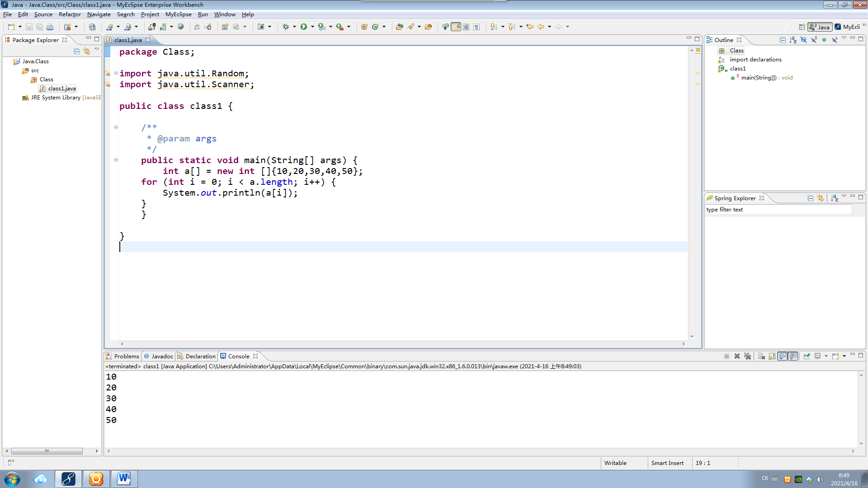868x488 pixels.
Task: Click the Debug bug icon
Action: (286, 27)
